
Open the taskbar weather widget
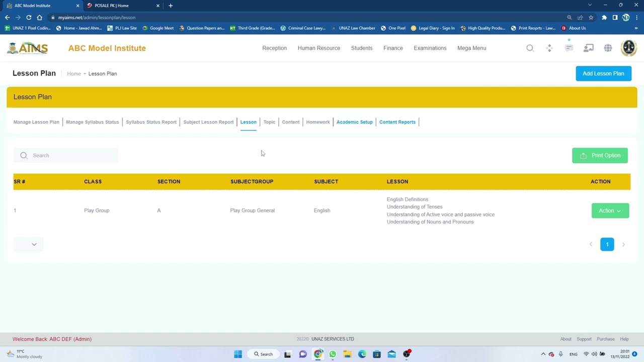[x=24, y=354]
